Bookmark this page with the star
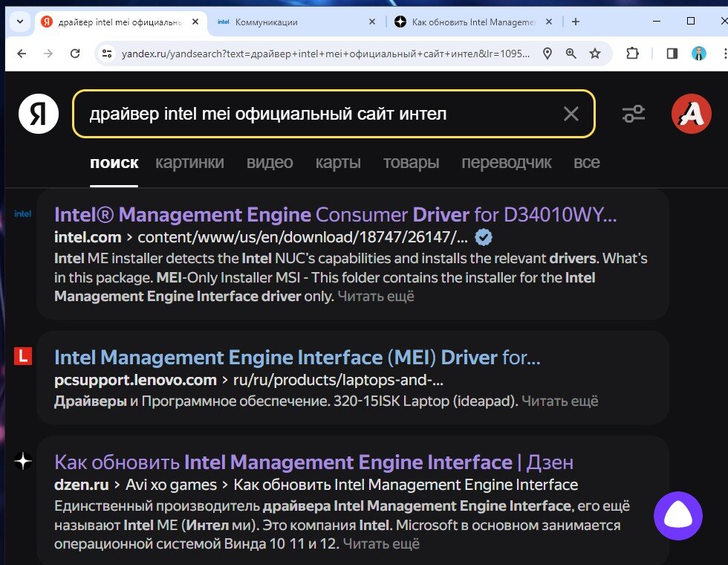This screenshot has height=565, width=728. tap(595, 54)
